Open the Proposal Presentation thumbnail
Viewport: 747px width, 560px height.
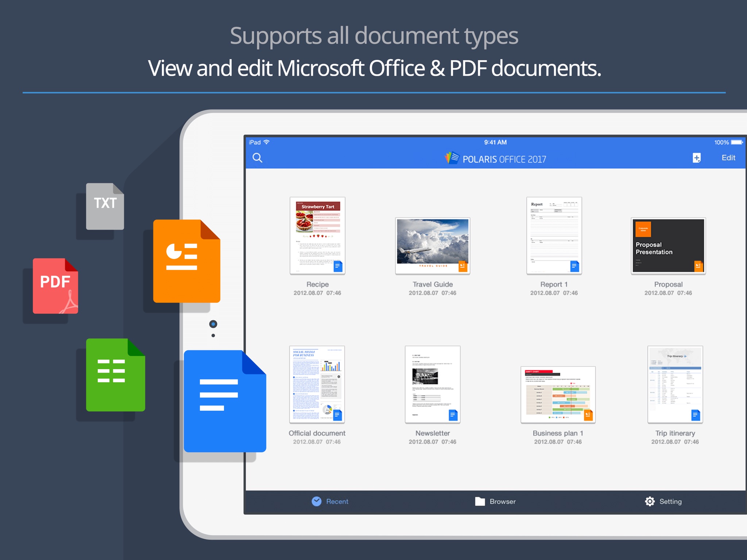click(x=668, y=246)
